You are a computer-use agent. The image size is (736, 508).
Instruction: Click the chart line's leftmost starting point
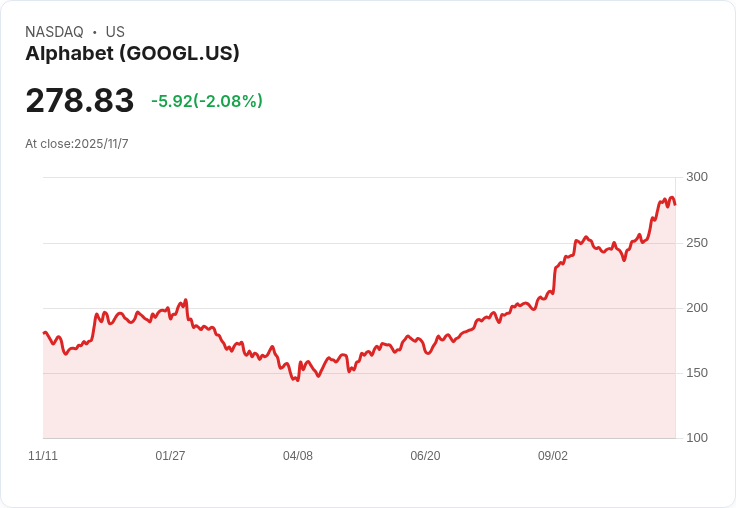pyautogui.click(x=44, y=333)
